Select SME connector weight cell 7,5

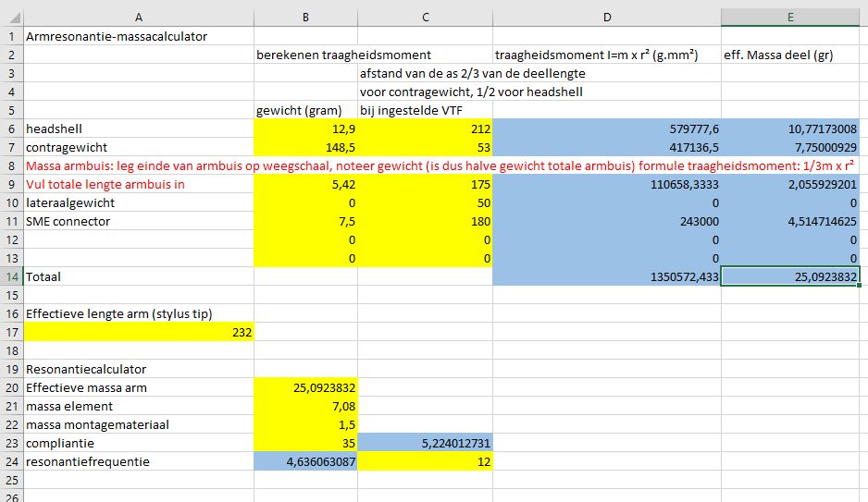pos(305,222)
